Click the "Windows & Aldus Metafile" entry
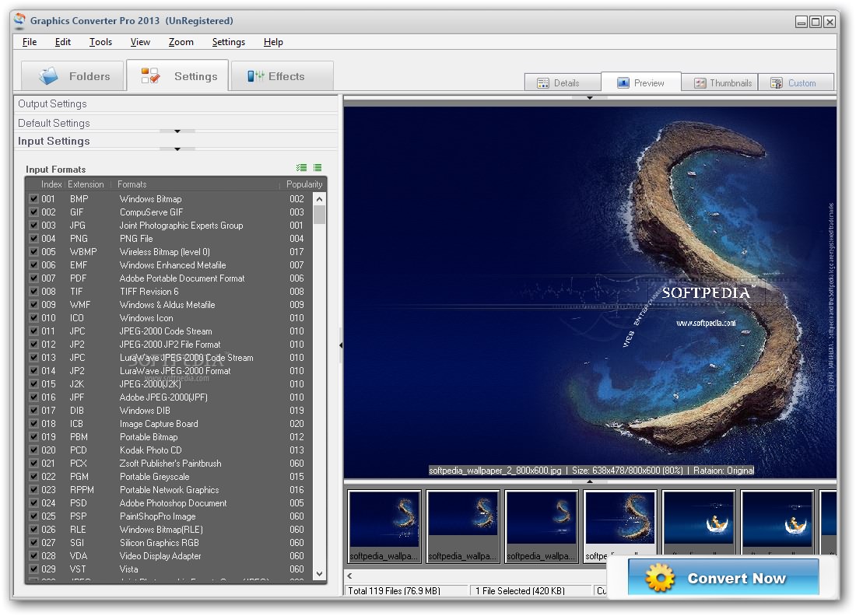The width and height of the screenshot is (856, 616). pos(167,305)
